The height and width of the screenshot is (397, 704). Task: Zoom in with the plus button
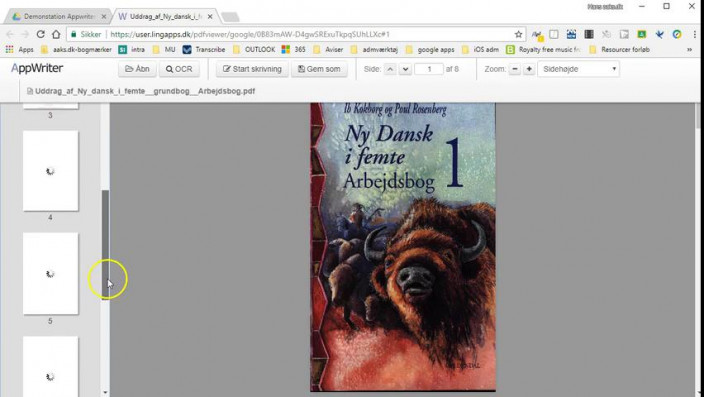pos(529,69)
